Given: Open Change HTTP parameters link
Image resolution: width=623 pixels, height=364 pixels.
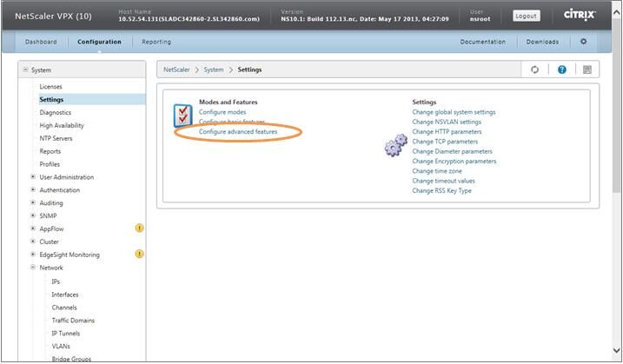Looking at the screenshot, I should tap(447, 131).
